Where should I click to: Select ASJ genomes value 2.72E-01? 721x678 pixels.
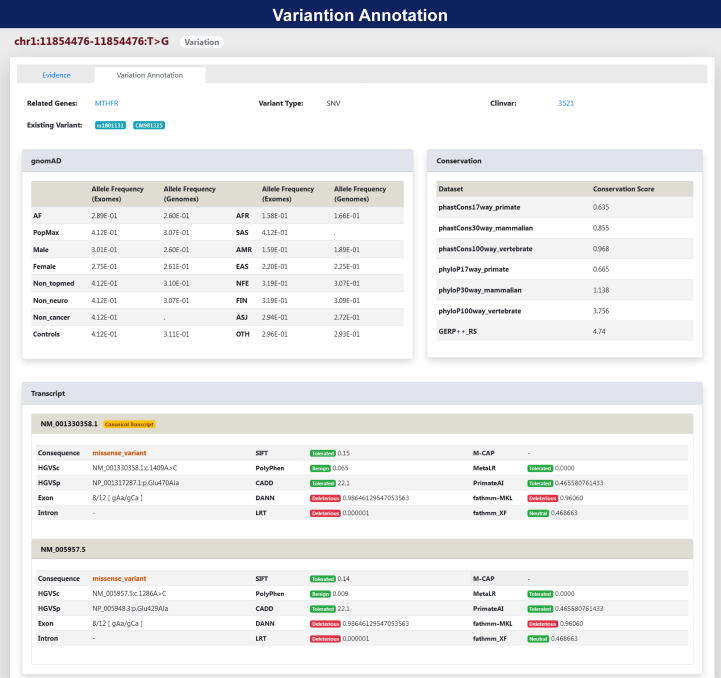(347, 317)
